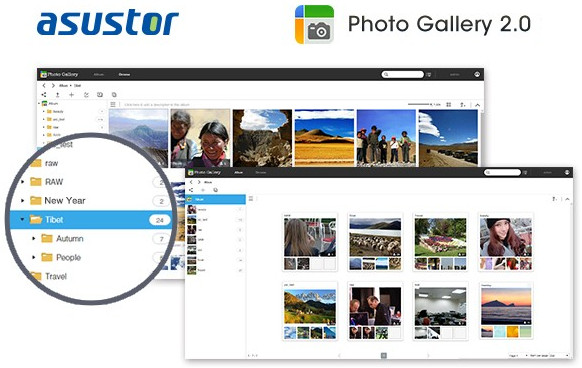This screenshot has height=368, width=582.
Task: Open the sunset sea album card
Action: 506,311
